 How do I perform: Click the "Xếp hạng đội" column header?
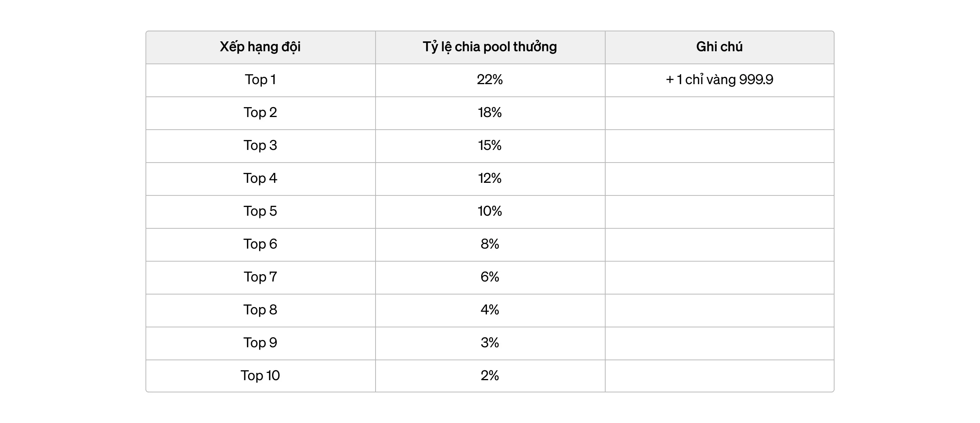[x=260, y=47]
